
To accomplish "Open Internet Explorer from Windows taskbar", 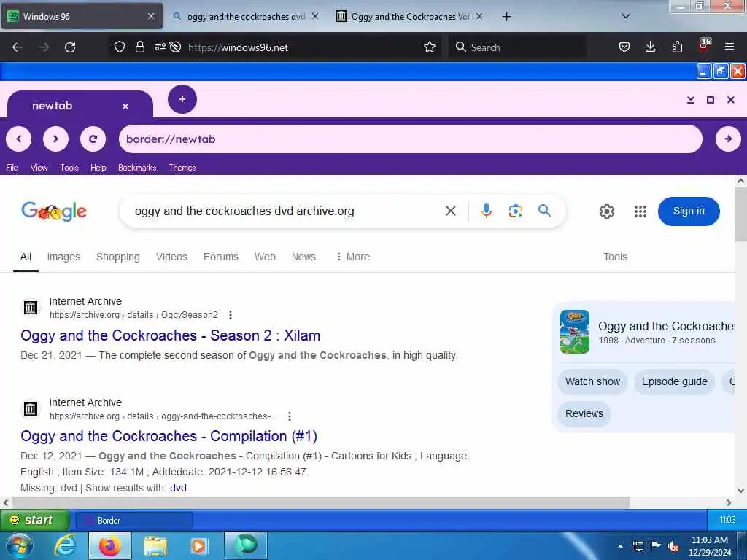I will tap(64, 545).
